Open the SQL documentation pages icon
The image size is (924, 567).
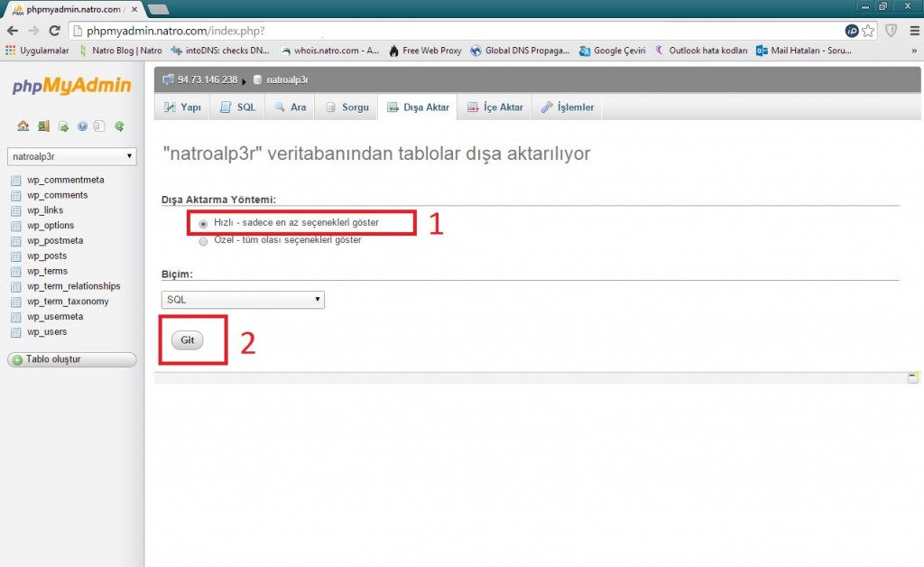point(99,126)
